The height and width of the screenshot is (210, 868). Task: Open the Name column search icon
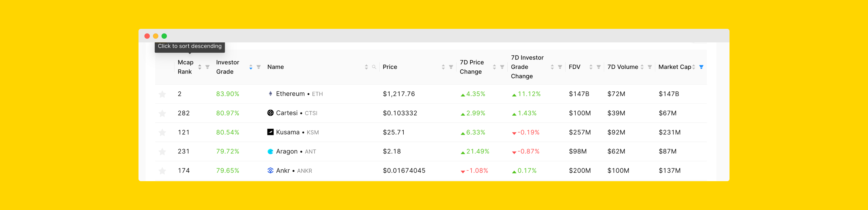click(x=374, y=67)
